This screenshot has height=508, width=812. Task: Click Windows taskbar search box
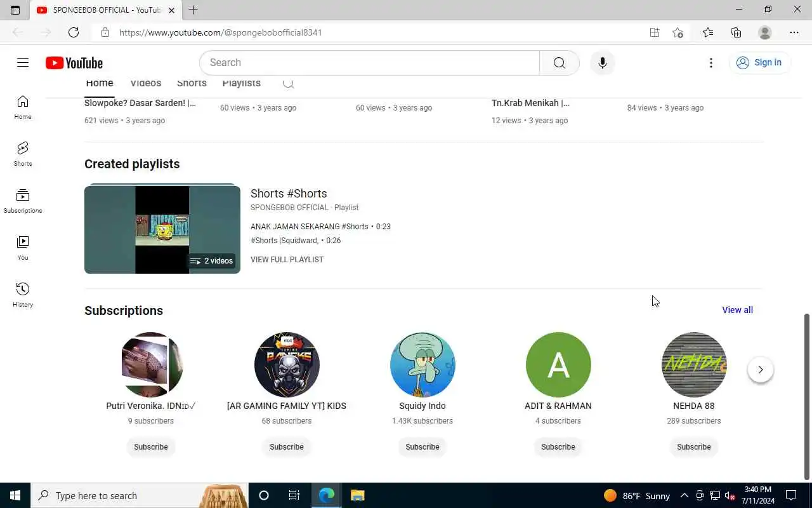pyautogui.click(x=140, y=495)
